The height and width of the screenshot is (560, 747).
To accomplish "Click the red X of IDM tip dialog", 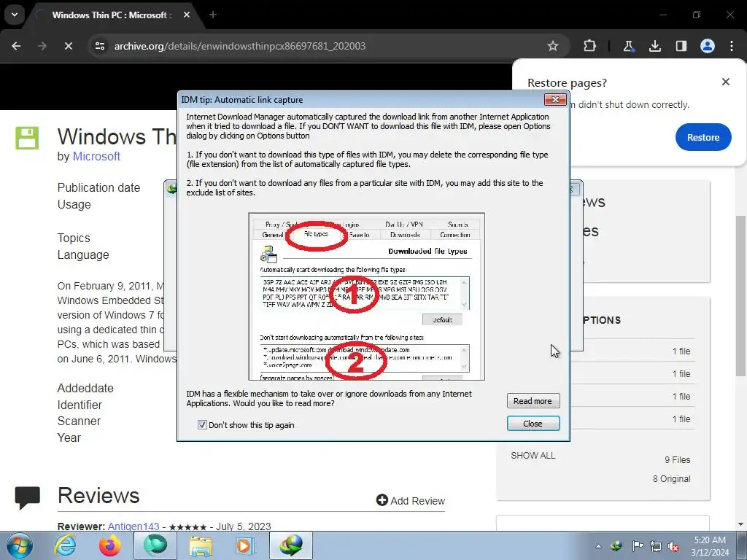I will tap(555, 99).
